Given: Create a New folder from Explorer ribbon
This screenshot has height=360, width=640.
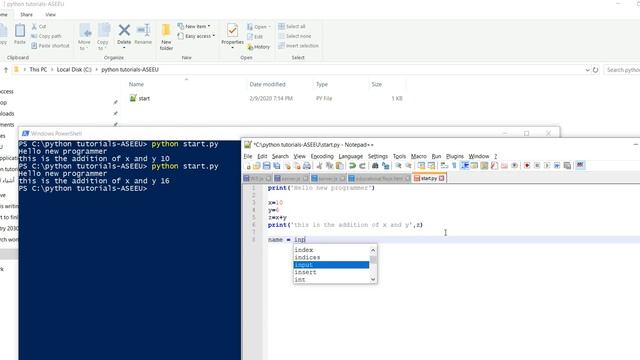Looking at the screenshot, I should pos(166,37).
